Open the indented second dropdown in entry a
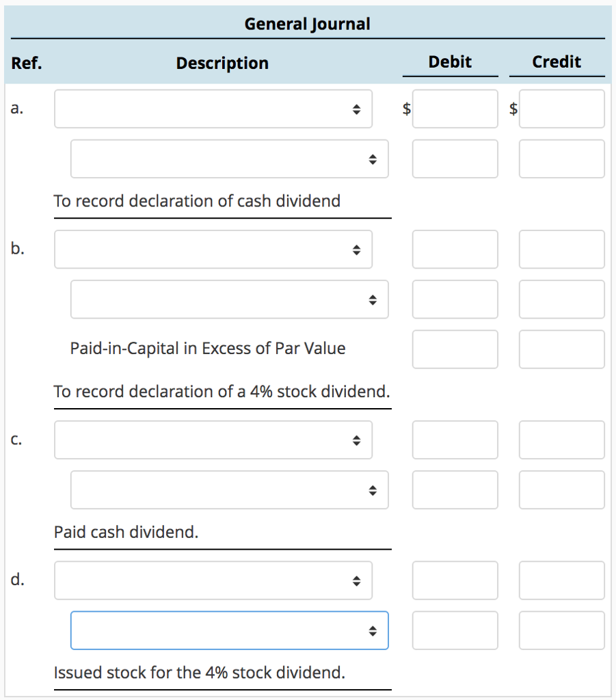616x700 pixels. click(x=229, y=158)
